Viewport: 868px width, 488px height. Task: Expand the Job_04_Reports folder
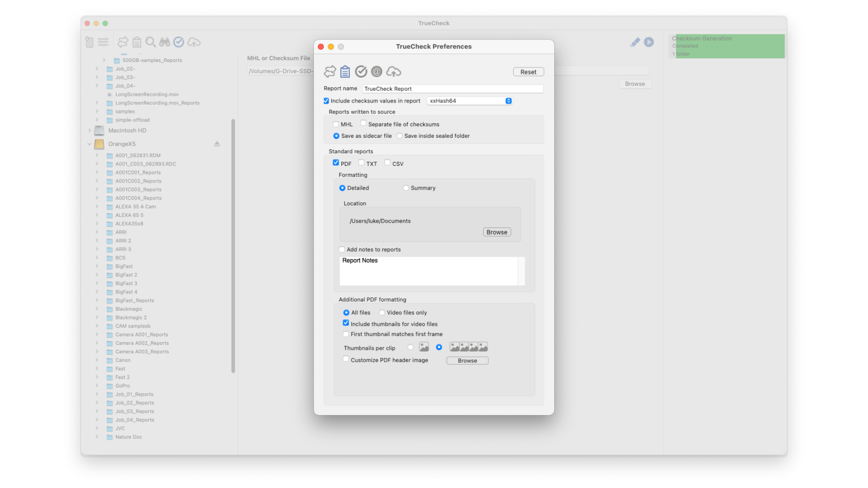click(97, 420)
